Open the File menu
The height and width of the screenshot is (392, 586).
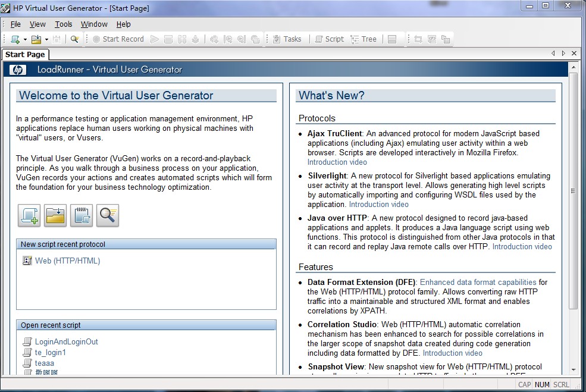coord(15,24)
